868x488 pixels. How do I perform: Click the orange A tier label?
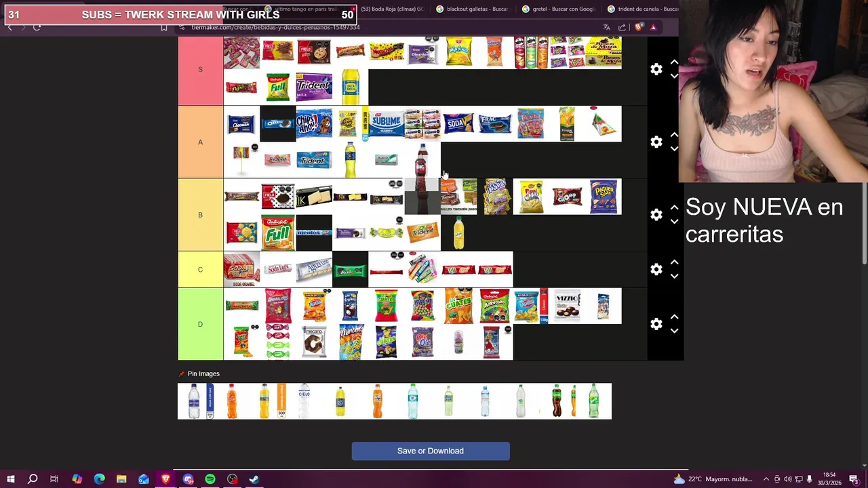(x=200, y=142)
